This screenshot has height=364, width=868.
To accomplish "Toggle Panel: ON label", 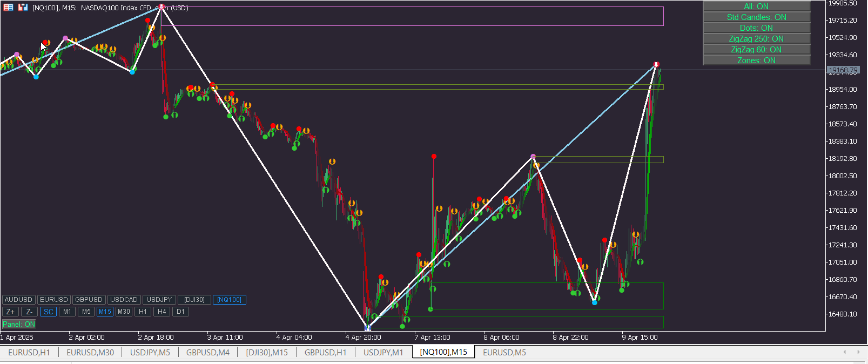I will (19, 324).
